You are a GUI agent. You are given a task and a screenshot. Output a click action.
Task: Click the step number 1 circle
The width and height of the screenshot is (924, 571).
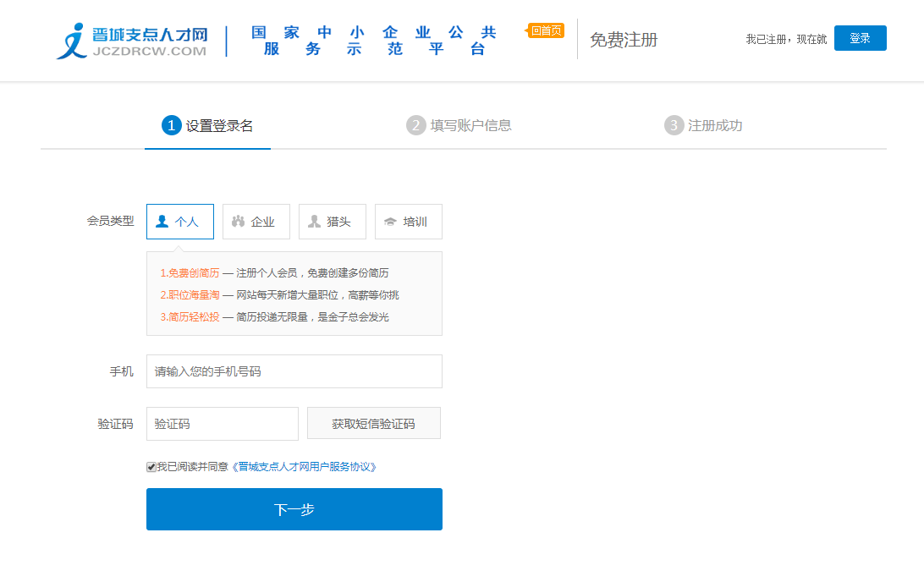point(172,125)
